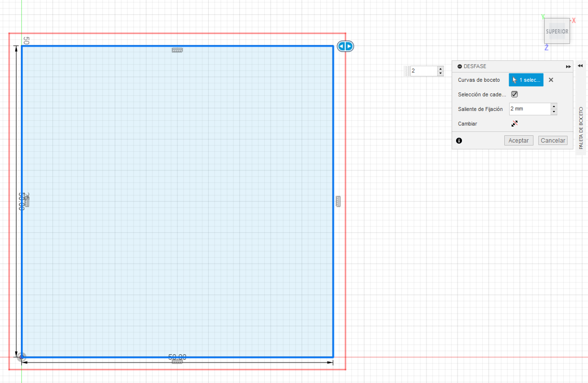Click the floating offset input showing 2
This screenshot has height=383, width=588.
tap(423, 71)
